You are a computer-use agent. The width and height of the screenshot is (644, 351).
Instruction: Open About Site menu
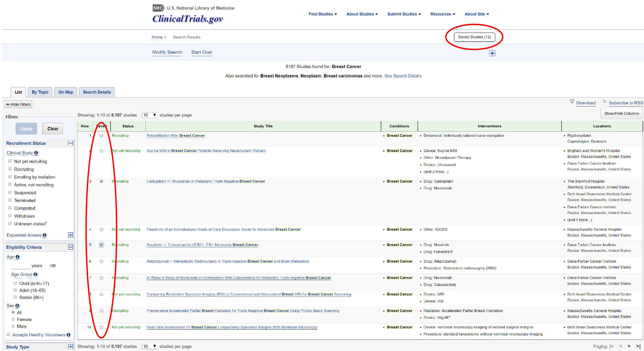[477, 14]
